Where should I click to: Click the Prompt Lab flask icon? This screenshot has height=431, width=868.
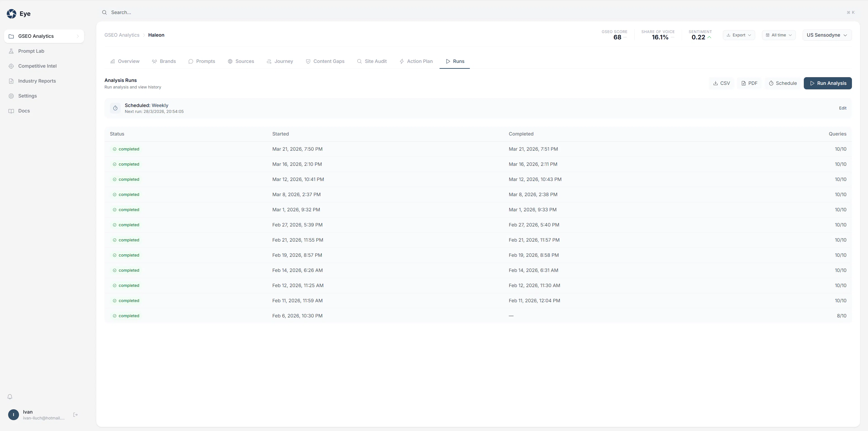pyautogui.click(x=11, y=51)
